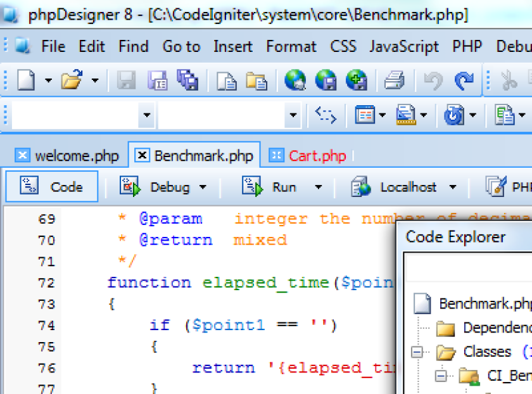Image resolution: width=532 pixels, height=394 pixels.
Task: Click the Print icon
Action: tap(394, 80)
